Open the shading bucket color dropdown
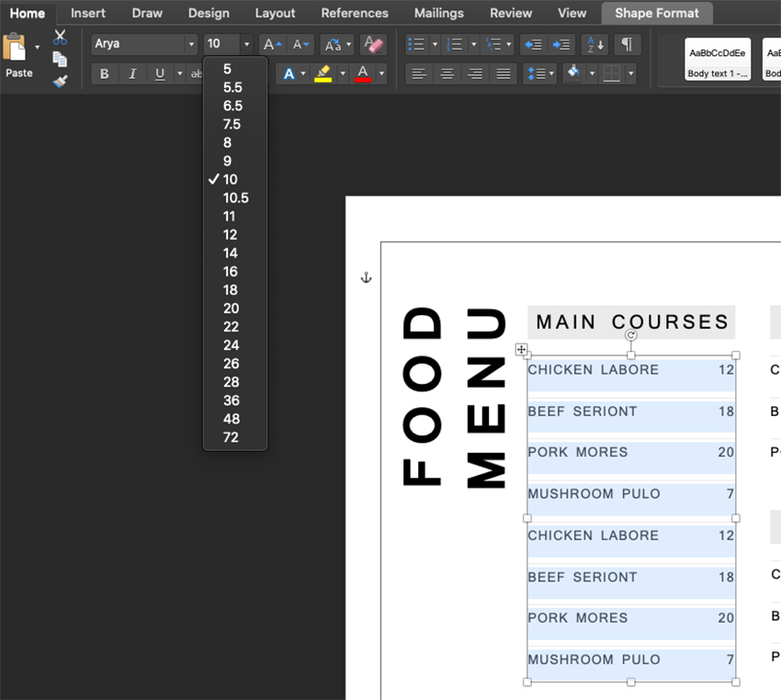Viewport: 781px width, 700px height. (593, 73)
